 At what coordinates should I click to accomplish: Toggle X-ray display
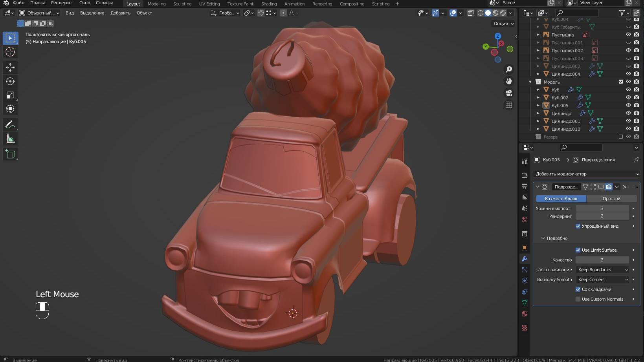click(x=470, y=13)
